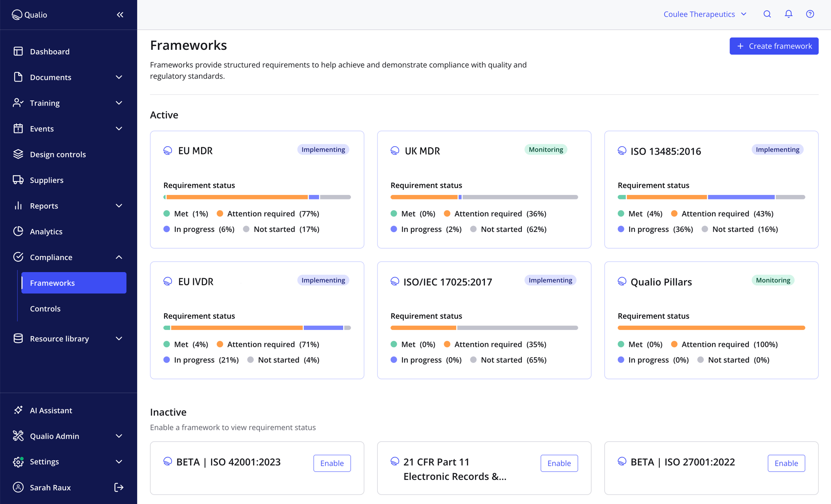Image resolution: width=831 pixels, height=504 pixels.
Task: Click the Create framework button
Action: tap(774, 46)
